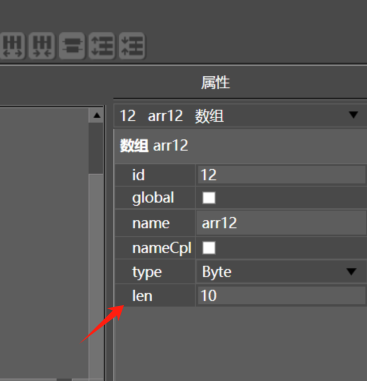367x381 pixels.
Task: Click the vertical scrollbar thumb
Action: [x=96, y=148]
